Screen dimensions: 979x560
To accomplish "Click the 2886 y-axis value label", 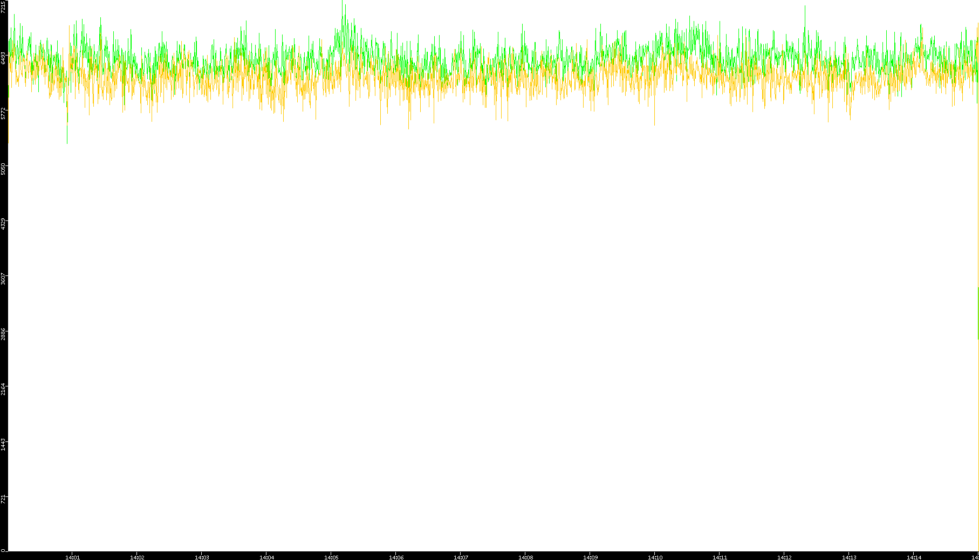I will click(x=3, y=335).
